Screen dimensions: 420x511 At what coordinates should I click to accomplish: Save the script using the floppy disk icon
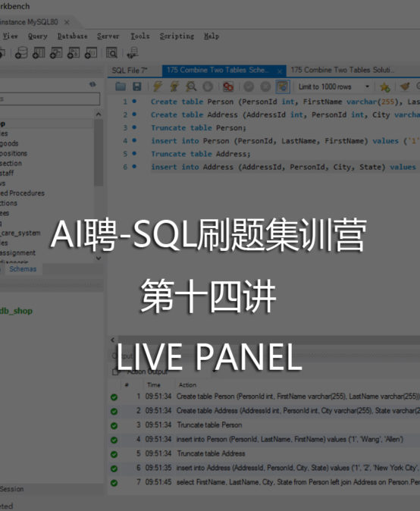[x=137, y=86]
